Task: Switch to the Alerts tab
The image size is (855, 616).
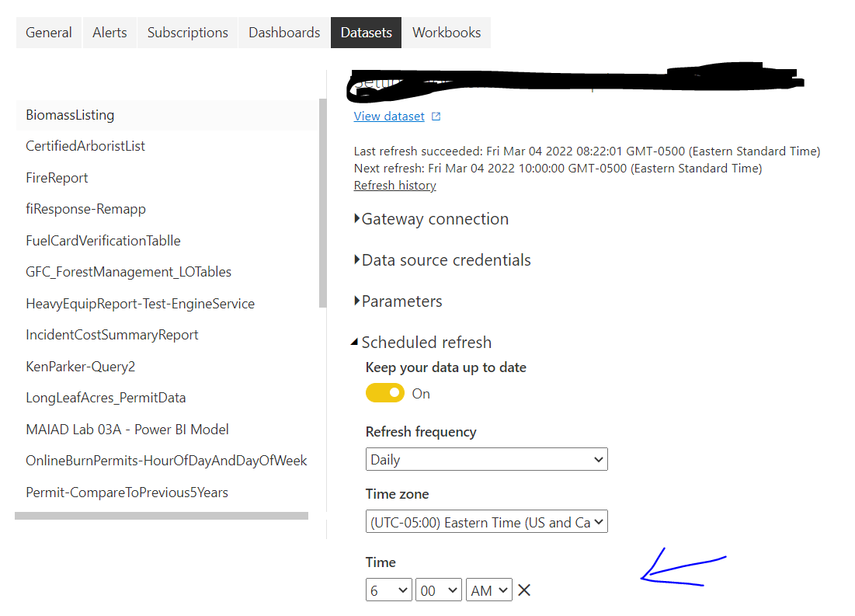Action: 109,33
